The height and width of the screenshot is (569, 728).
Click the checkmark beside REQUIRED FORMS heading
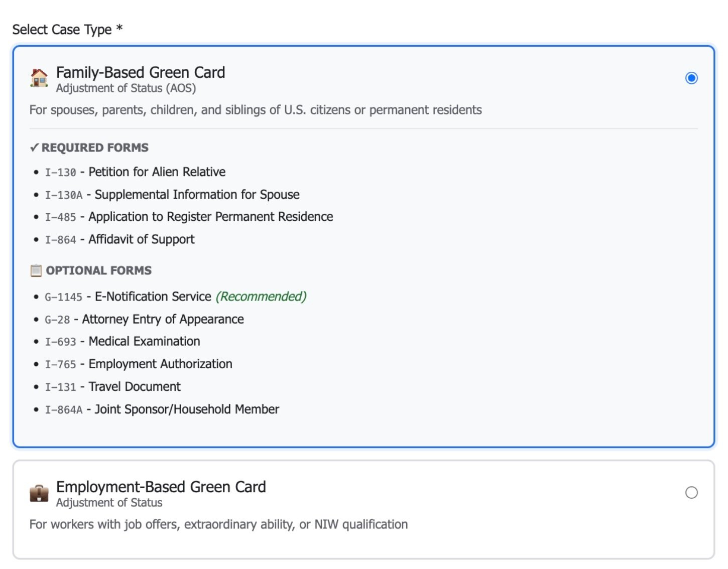[x=34, y=147]
